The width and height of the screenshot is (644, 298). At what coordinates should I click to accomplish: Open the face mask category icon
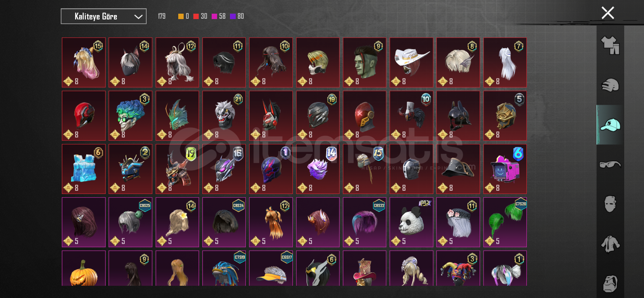pos(610,204)
